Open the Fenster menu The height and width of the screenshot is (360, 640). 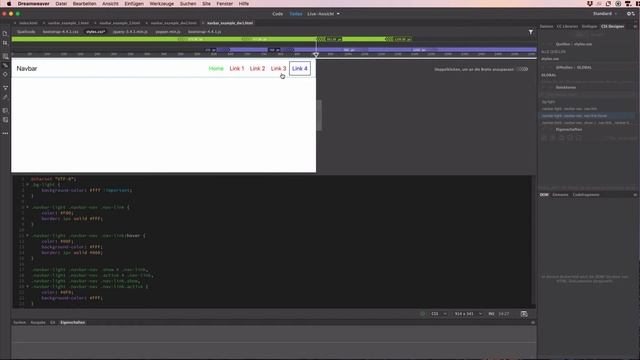tap(224, 4)
